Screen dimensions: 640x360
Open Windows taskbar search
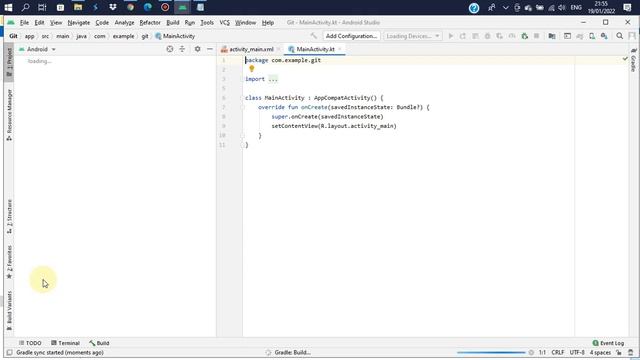coord(25,7)
